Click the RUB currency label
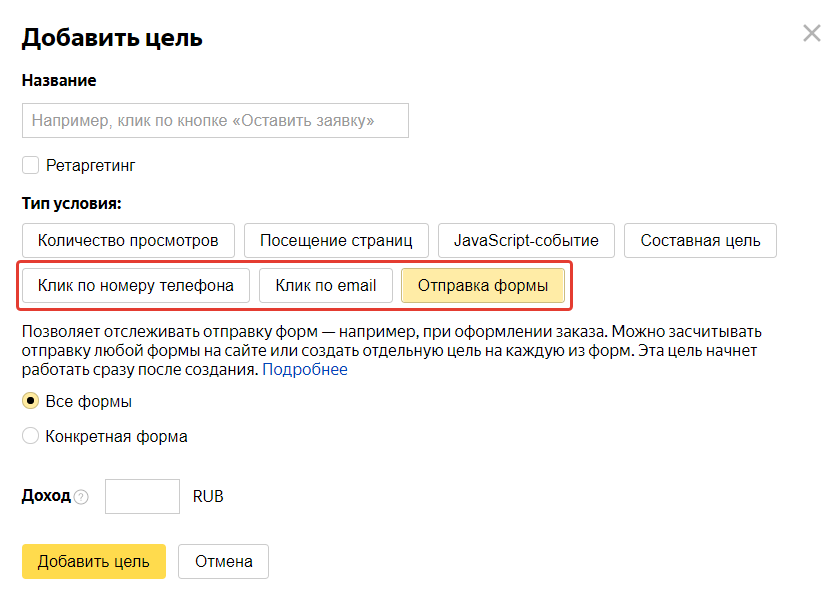This screenshot has height=597, width=838. 208,497
